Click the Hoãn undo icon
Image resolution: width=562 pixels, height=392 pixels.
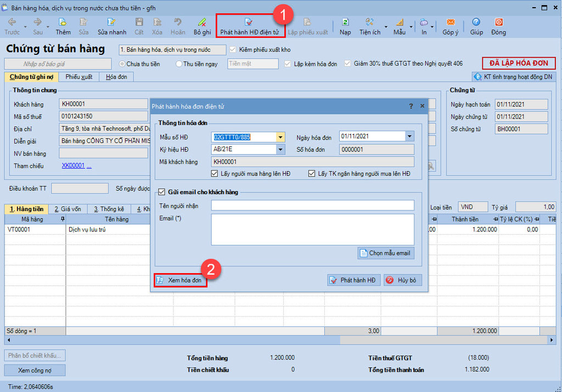coord(178,26)
